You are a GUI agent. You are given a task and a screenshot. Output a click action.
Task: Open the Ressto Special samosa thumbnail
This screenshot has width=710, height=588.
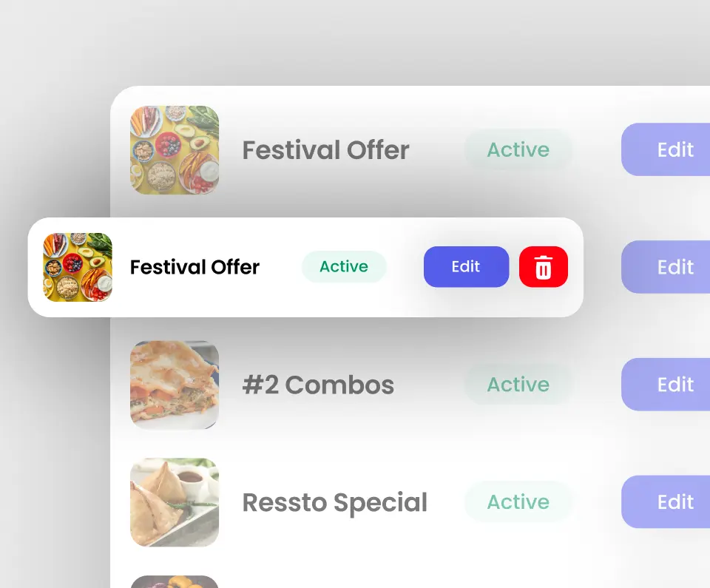[x=175, y=502]
